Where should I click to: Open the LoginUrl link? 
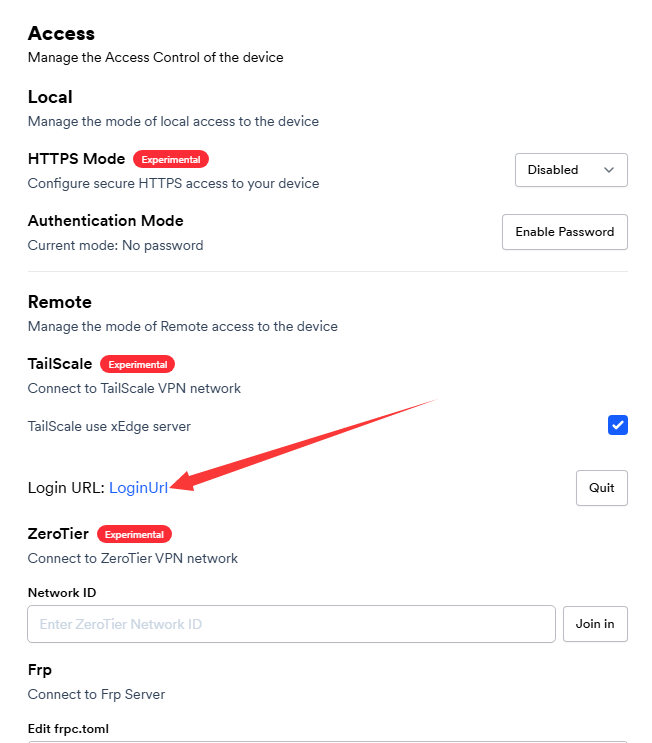point(138,488)
